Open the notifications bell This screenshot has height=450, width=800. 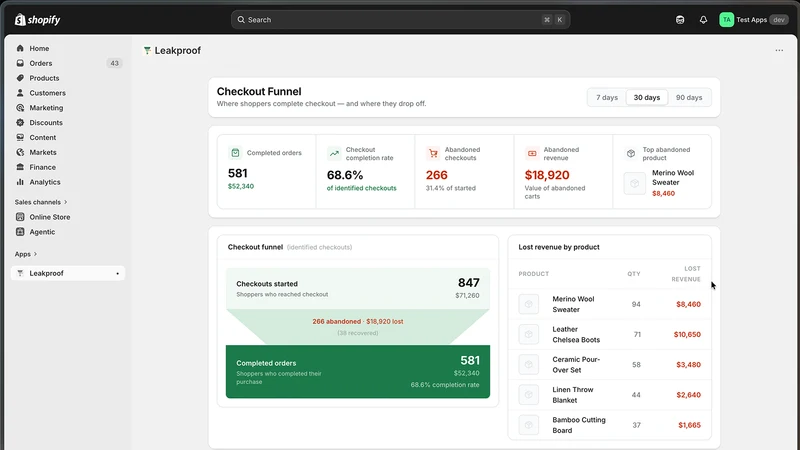point(703,20)
